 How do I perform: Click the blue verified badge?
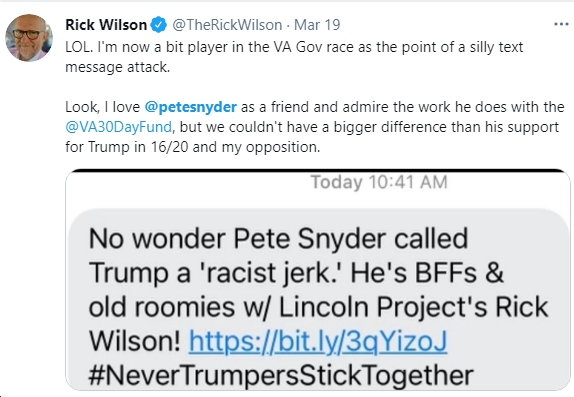(159, 25)
